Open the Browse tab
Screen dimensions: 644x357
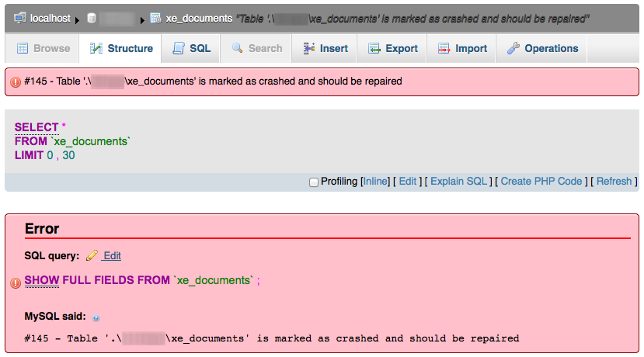point(44,48)
